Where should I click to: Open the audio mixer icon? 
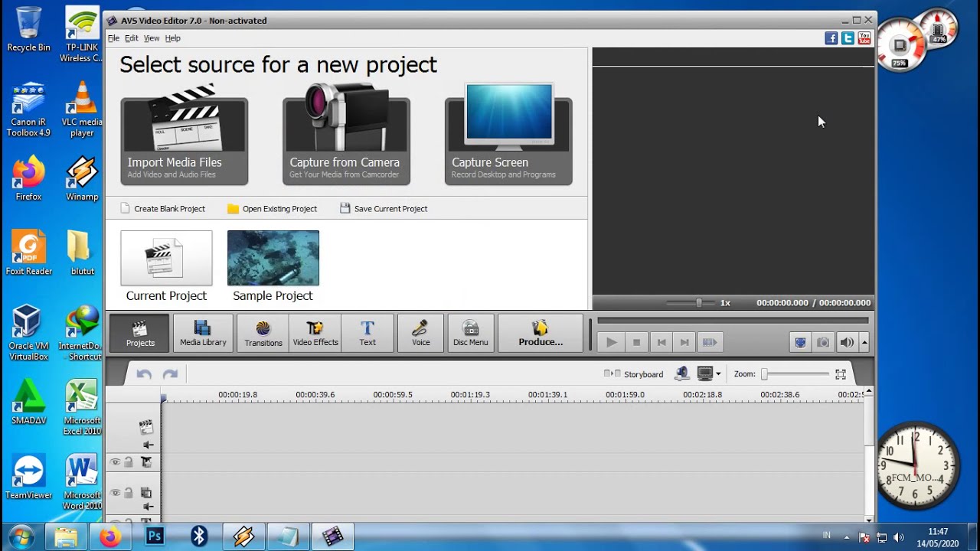pyautogui.click(x=681, y=373)
